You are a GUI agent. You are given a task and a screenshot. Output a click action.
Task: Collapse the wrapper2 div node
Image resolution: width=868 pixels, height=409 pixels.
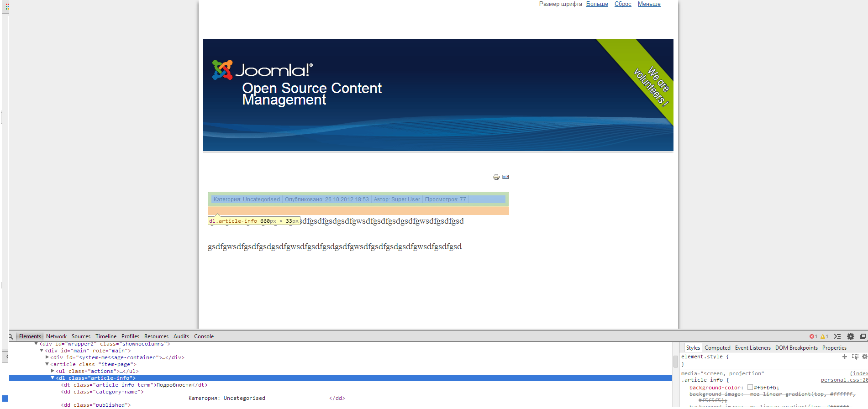pos(36,344)
